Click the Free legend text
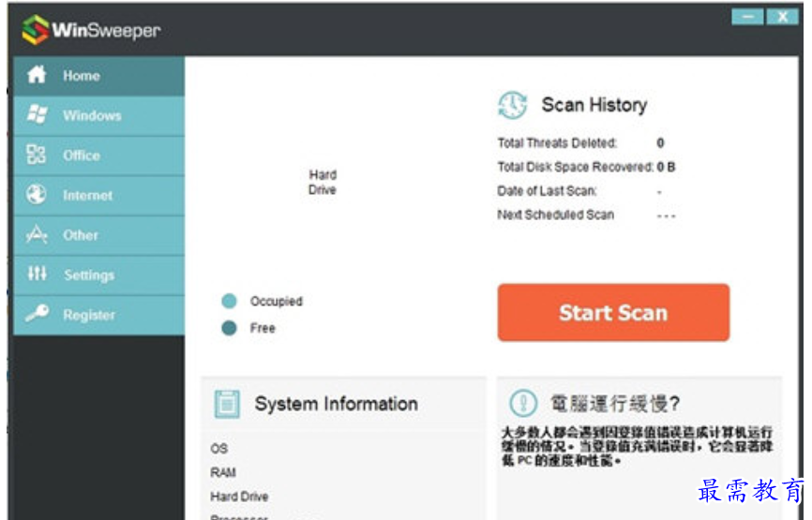The width and height of the screenshot is (812, 520). coord(263,328)
